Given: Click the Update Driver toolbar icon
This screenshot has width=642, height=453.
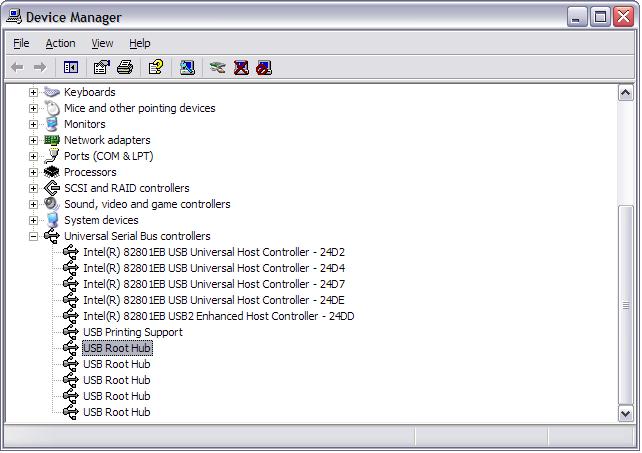Looking at the screenshot, I should 217,67.
